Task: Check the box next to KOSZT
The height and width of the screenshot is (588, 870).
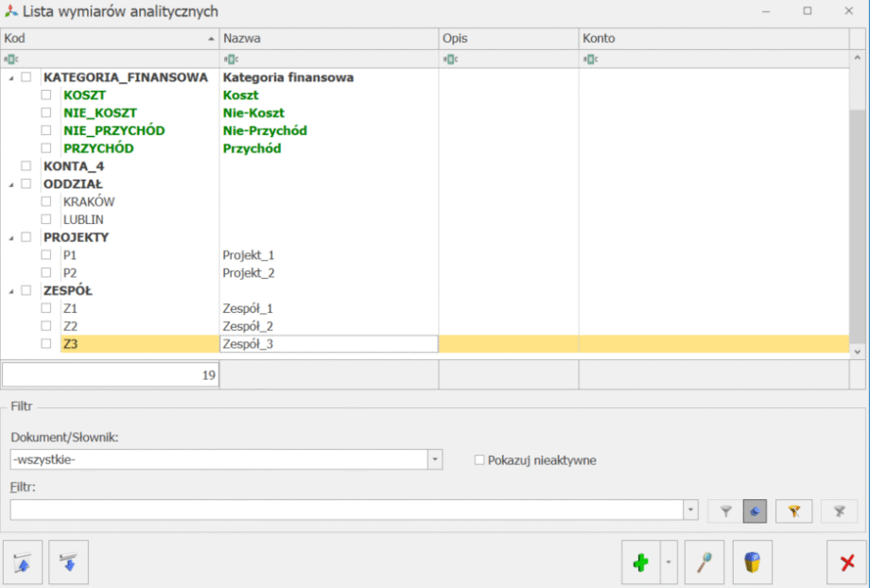Action: pyautogui.click(x=45, y=95)
